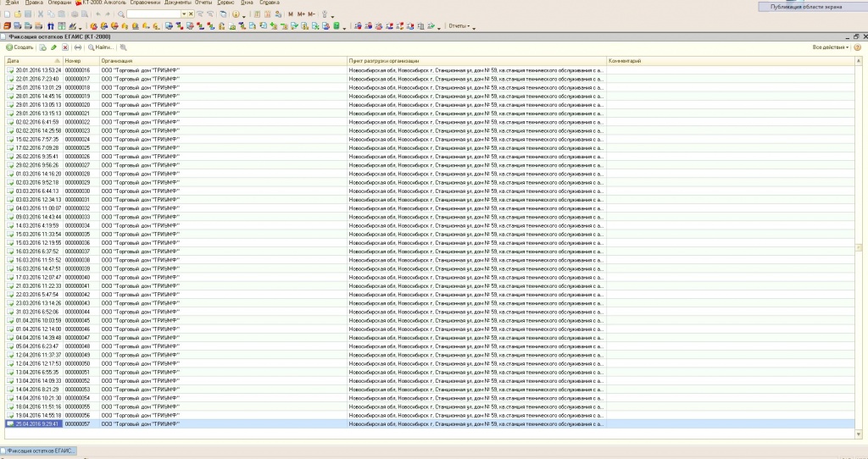Click the Open file folder icon
868x459 pixels.
point(18,14)
